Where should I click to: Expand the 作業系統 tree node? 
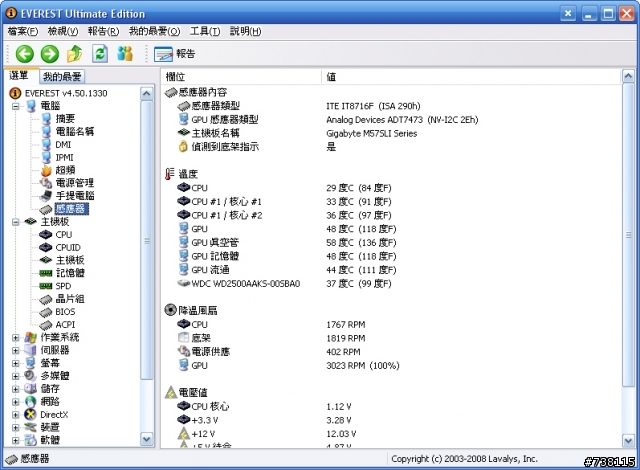[16, 338]
